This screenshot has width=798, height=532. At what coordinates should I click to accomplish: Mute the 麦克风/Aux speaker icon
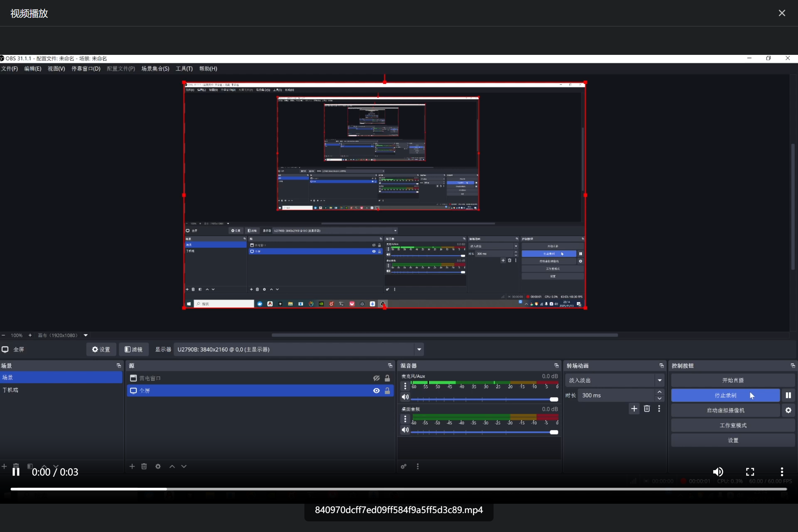point(405,397)
